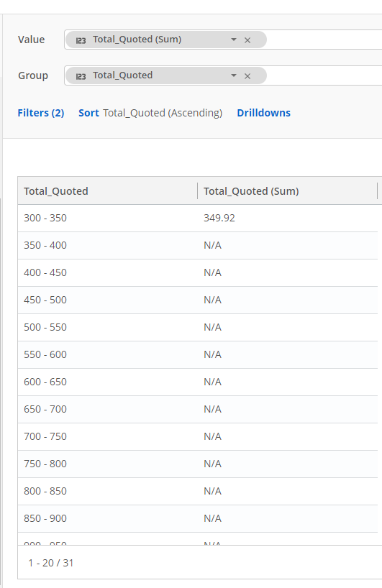Viewport: 382px width, 588px height.
Task: Select the 850 - 900 row
Action: (x=198, y=518)
